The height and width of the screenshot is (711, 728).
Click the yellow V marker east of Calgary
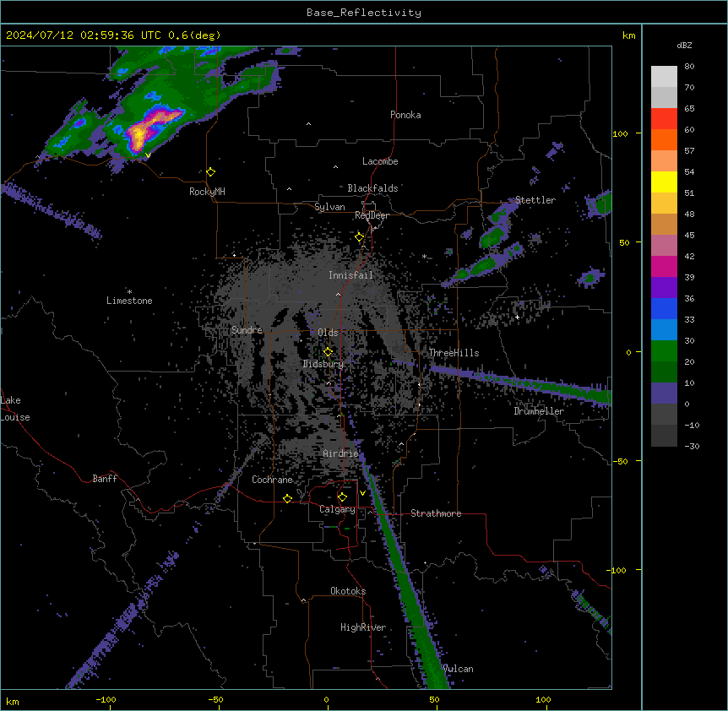click(362, 493)
